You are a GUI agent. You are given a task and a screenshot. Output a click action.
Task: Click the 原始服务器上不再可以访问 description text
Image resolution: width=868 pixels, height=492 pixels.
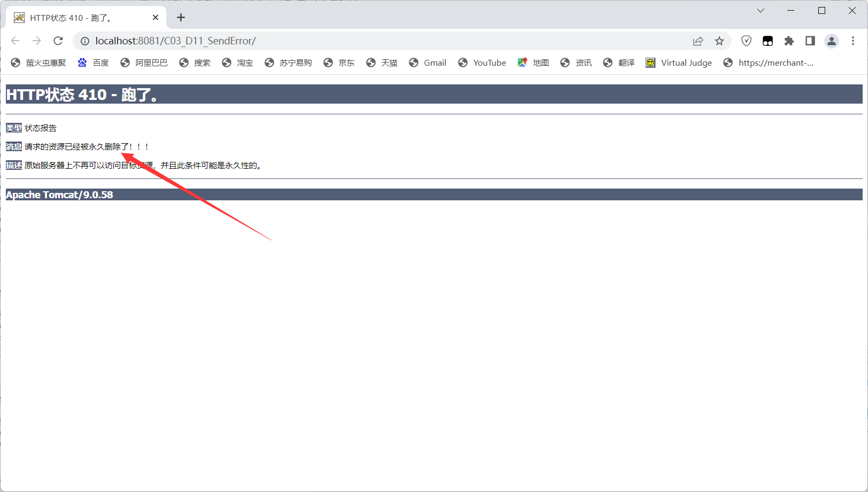[x=144, y=166]
